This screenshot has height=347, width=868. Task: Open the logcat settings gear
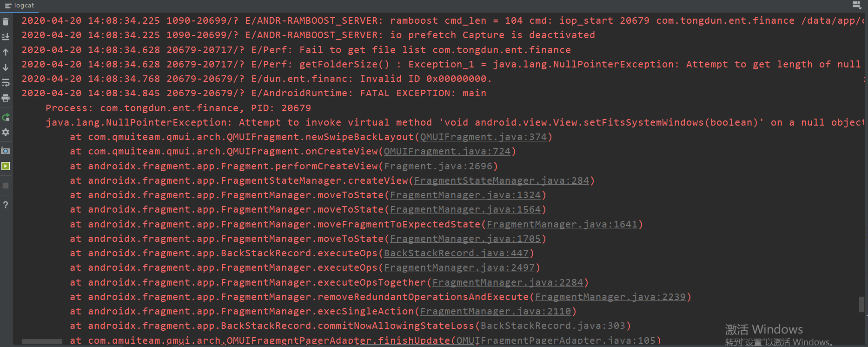(x=6, y=132)
